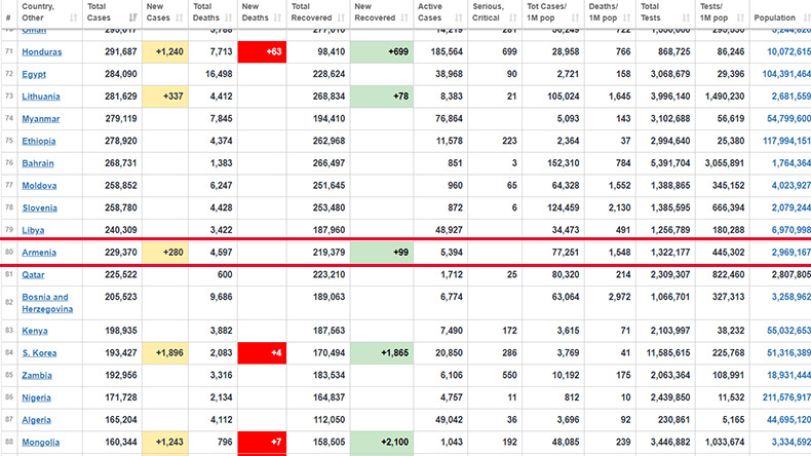Screen dimensions: 811x456
Task: Sort by Total Recovered arrows icon
Action: (x=341, y=18)
